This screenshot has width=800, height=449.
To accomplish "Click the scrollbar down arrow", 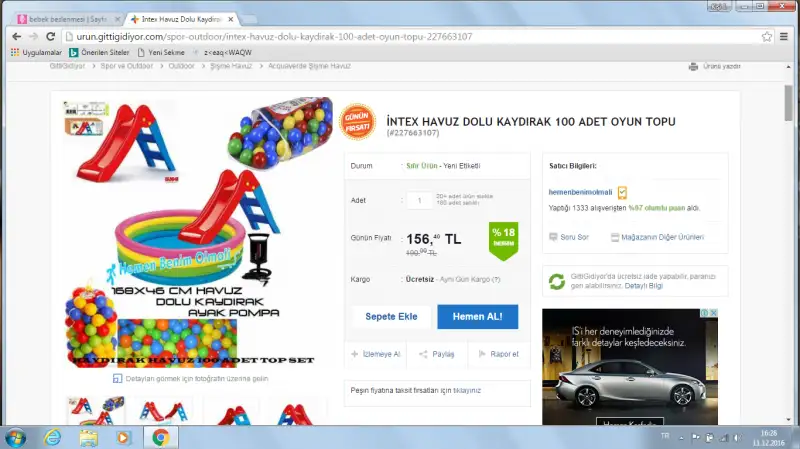I will point(789,420).
